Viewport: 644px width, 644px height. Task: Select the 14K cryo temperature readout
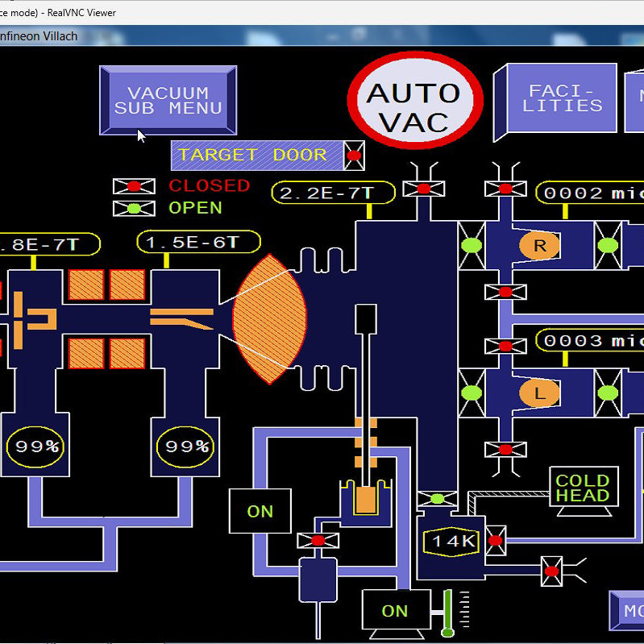(451, 542)
